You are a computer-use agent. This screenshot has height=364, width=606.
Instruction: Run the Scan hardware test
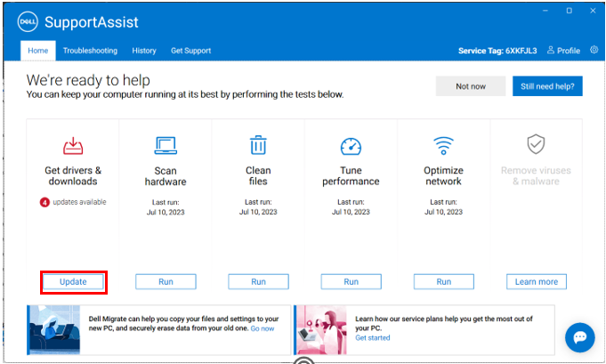[x=166, y=282]
